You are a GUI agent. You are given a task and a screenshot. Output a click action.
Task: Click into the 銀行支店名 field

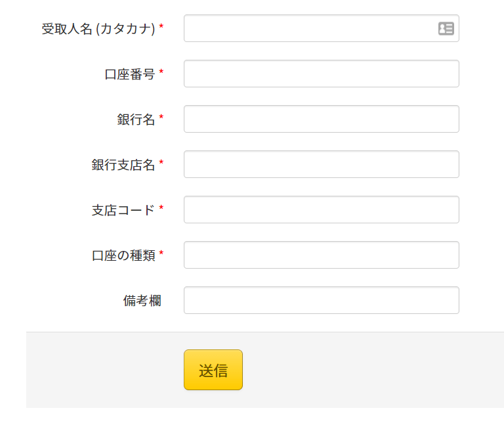click(321, 164)
